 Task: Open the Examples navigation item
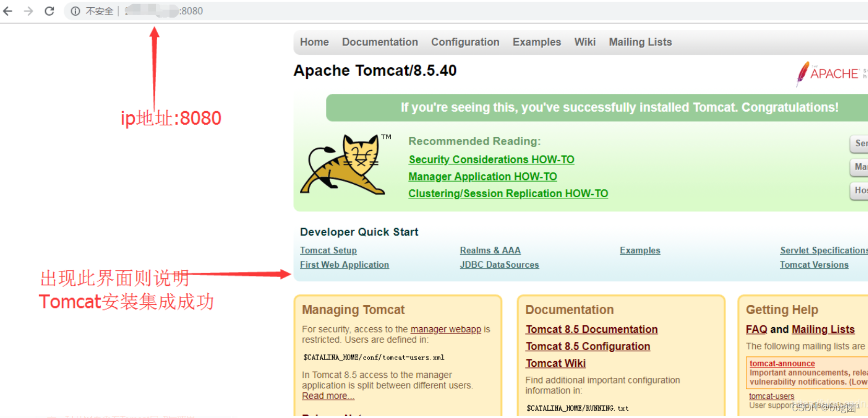tap(536, 42)
